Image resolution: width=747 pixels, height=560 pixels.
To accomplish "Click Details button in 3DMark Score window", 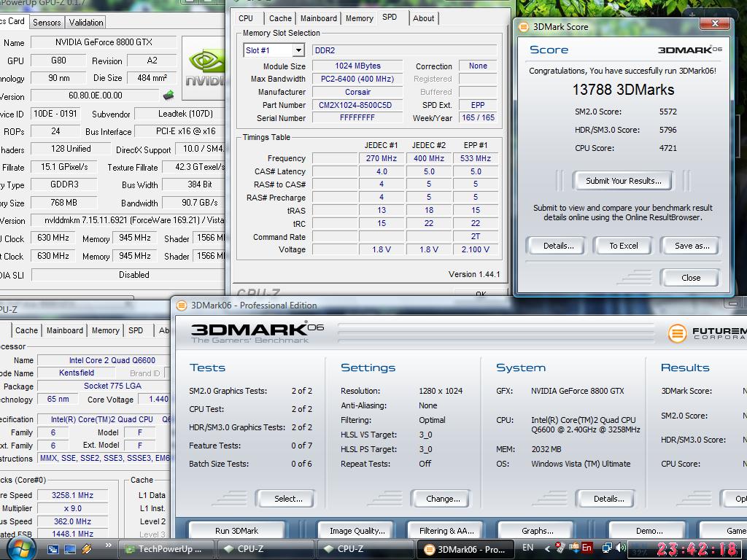I will pyautogui.click(x=558, y=246).
